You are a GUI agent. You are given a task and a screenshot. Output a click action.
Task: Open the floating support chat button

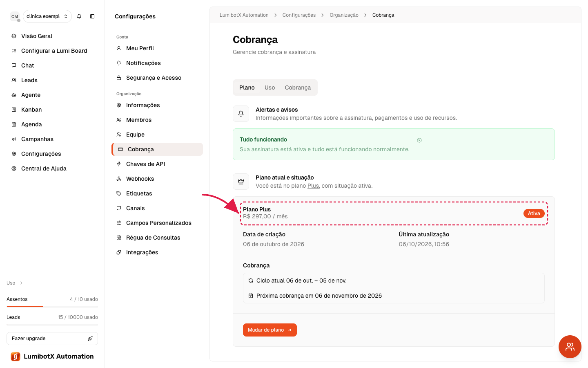[x=570, y=347]
